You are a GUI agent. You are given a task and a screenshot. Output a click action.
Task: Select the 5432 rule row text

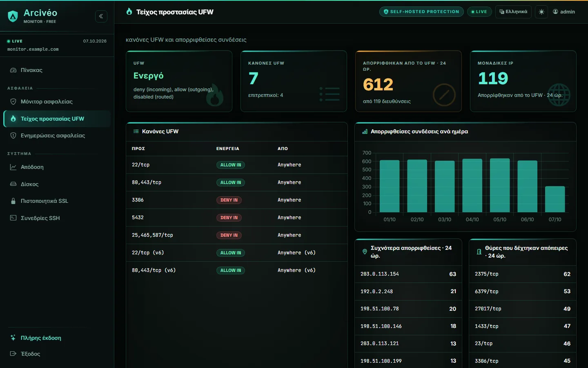pos(138,218)
